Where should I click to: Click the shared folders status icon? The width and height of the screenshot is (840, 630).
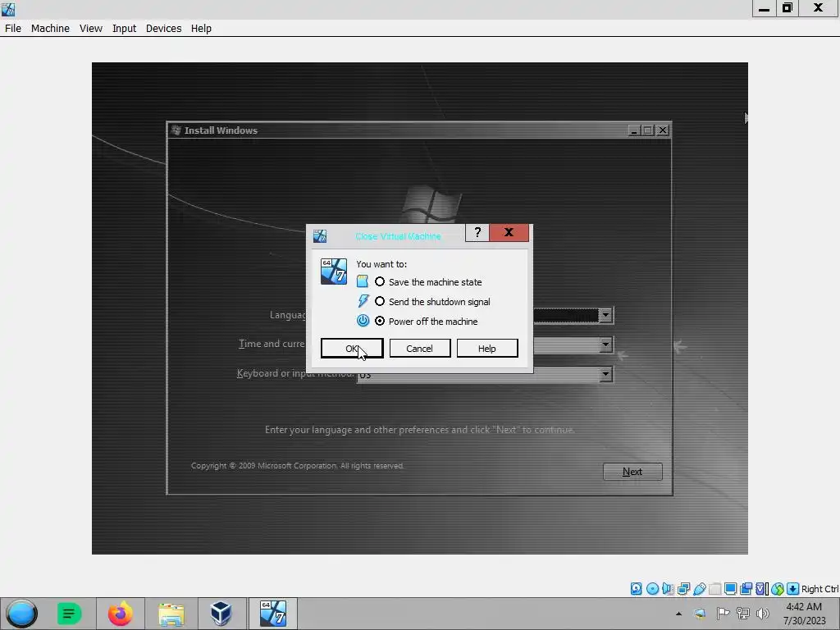point(714,589)
